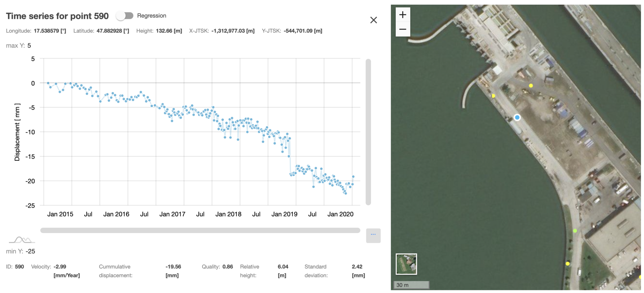
Task: Click the max Y value field
Action: [x=29, y=46]
